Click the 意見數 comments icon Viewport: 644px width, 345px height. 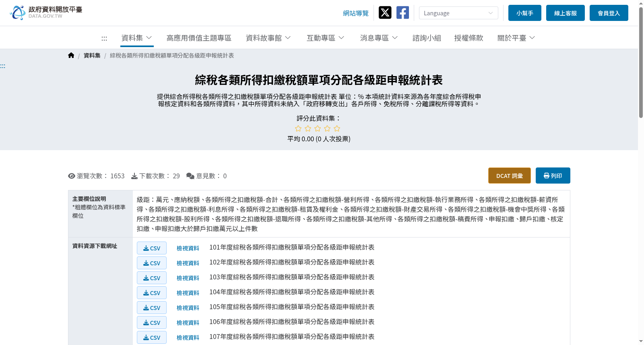(x=190, y=176)
